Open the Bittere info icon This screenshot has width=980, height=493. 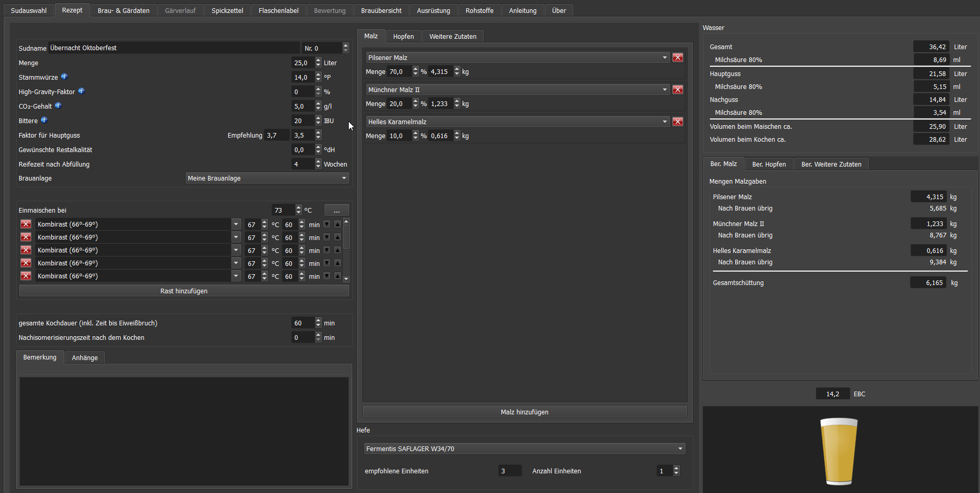point(44,120)
